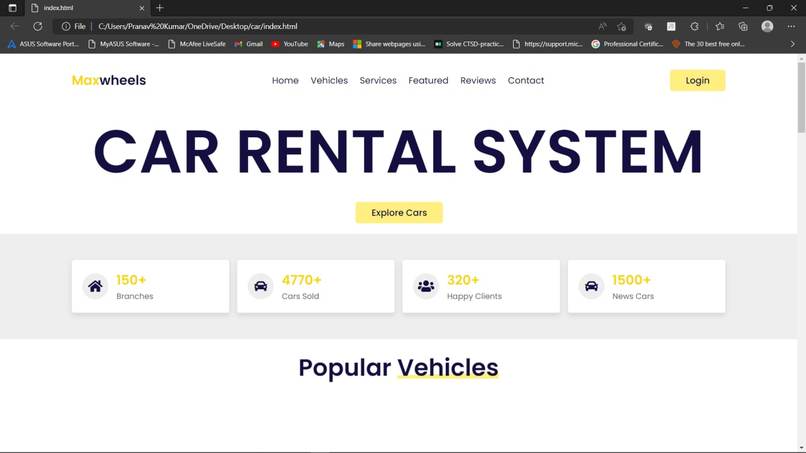Click the Explore Cars button
The width and height of the screenshot is (806, 453).
pos(399,212)
